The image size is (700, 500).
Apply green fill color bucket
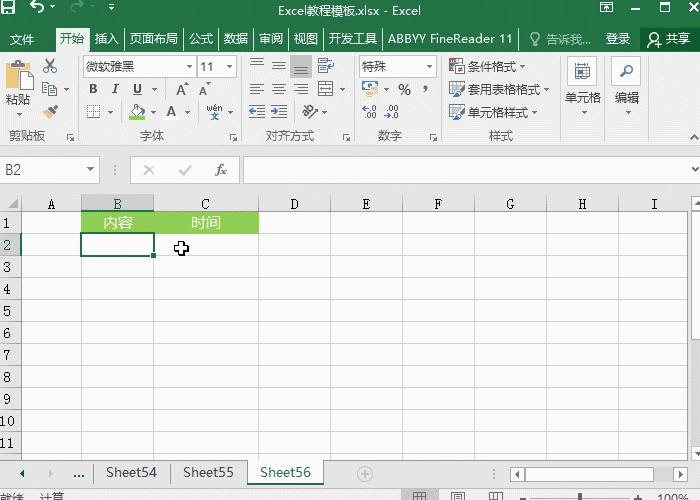click(x=137, y=112)
